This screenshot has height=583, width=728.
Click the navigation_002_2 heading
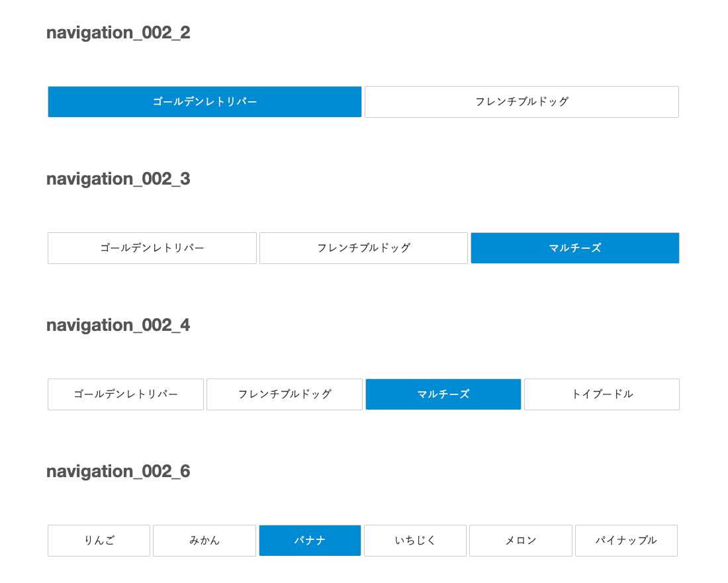click(x=118, y=33)
